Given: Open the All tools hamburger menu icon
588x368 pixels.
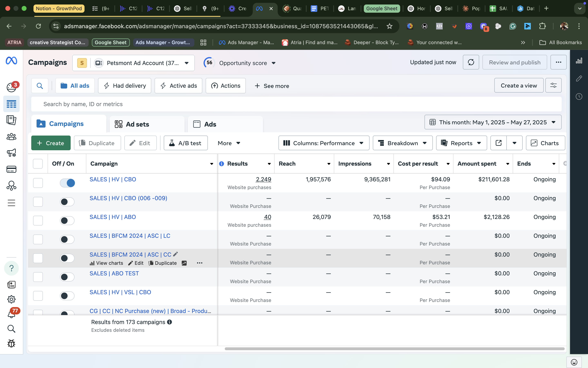Looking at the screenshot, I should coord(11,203).
